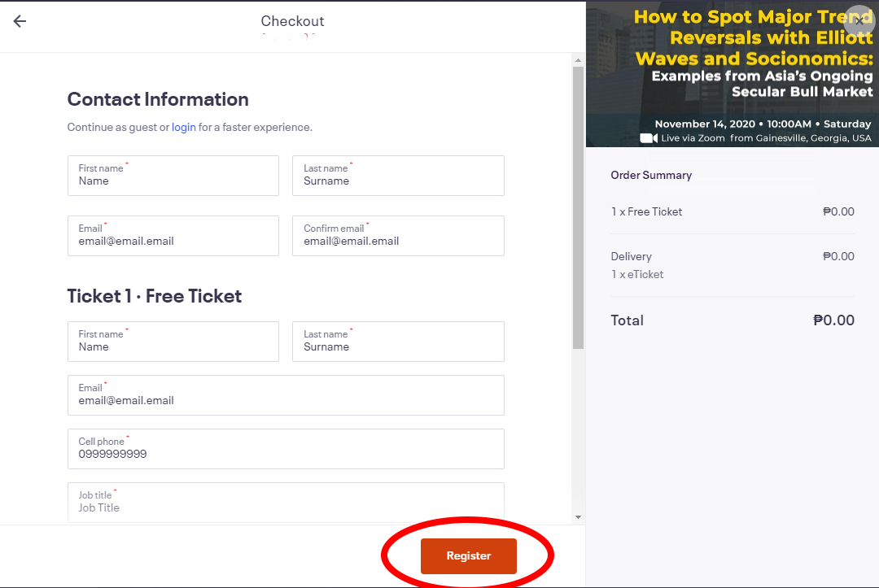Open the login link
Screen dimensions: 879x588
click(184, 127)
